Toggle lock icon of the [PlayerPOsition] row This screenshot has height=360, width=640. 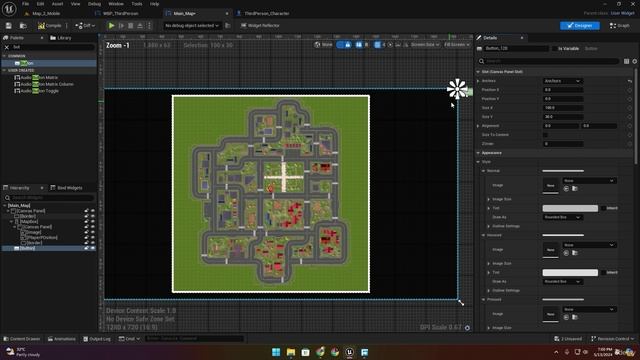(x=86, y=238)
